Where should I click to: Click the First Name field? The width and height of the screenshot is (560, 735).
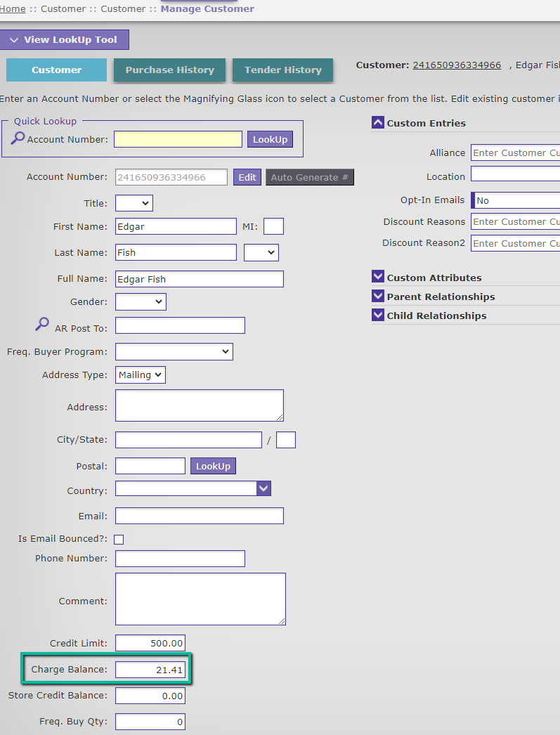176,226
